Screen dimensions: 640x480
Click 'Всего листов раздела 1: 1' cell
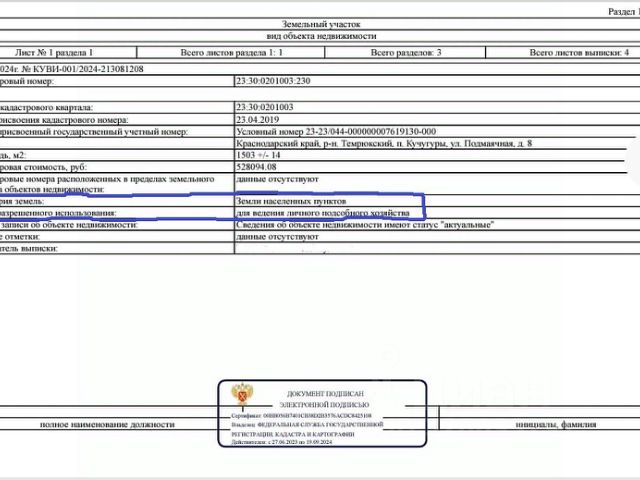(x=231, y=52)
